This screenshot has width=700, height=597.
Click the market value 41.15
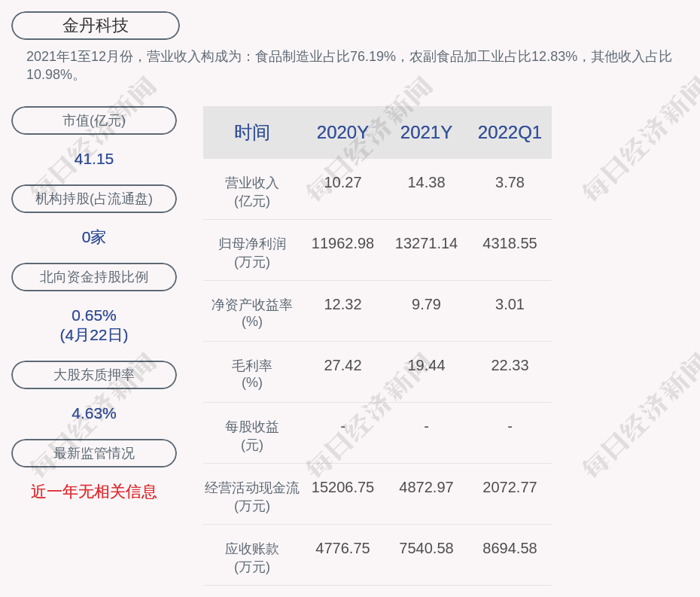click(94, 159)
